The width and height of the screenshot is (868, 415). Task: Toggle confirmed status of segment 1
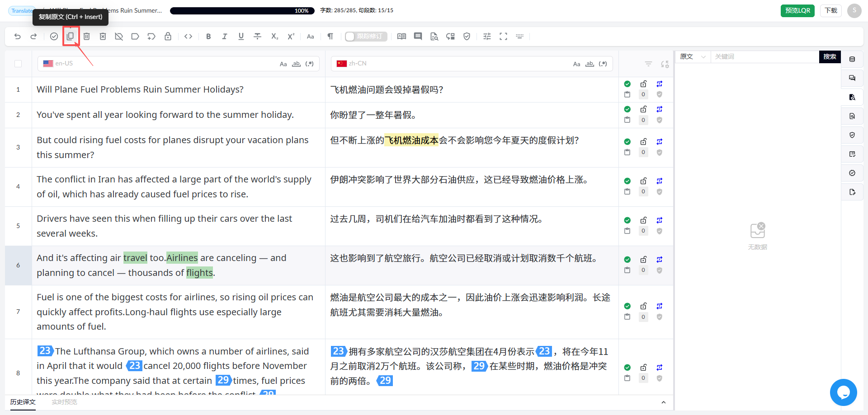pos(627,84)
